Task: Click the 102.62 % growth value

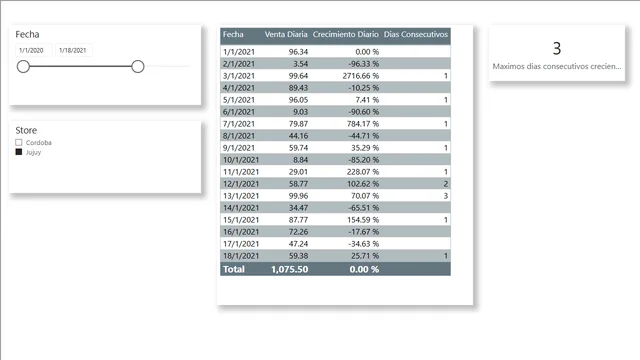Action: click(363, 184)
